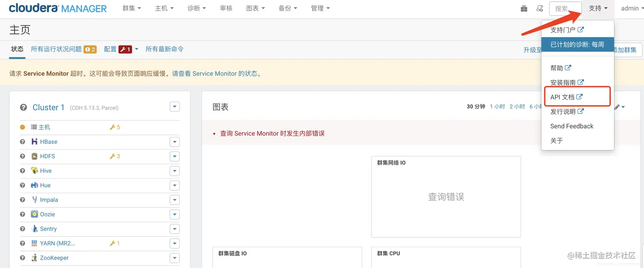Screen dimensions: 644x268
Task: Expand the Hue actions dropdown
Action: [175, 185]
